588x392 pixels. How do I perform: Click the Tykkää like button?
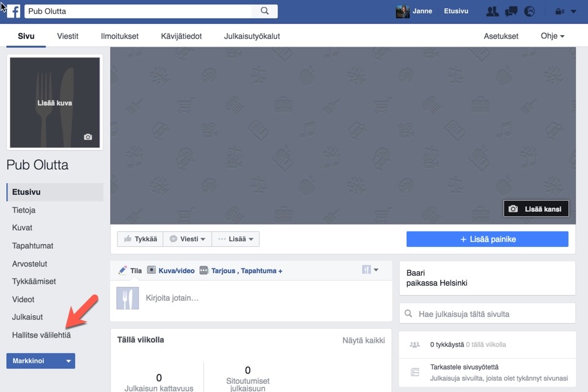coord(140,239)
